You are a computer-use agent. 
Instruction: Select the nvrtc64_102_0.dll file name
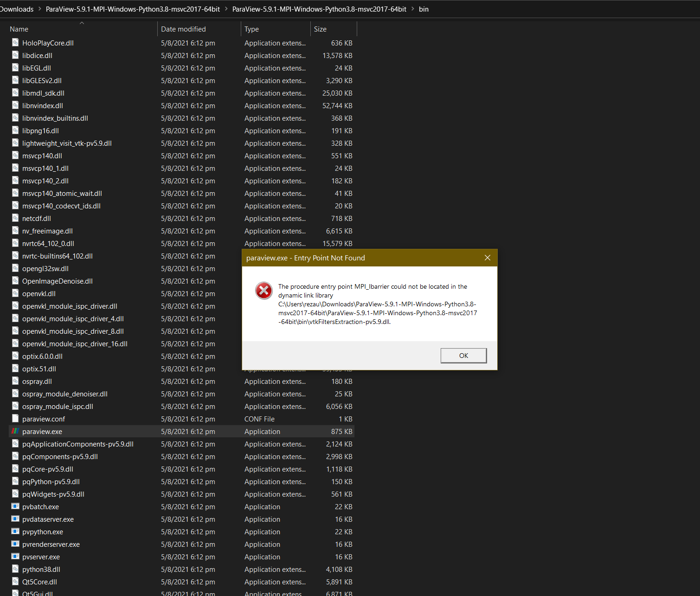click(x=48, y=243)
